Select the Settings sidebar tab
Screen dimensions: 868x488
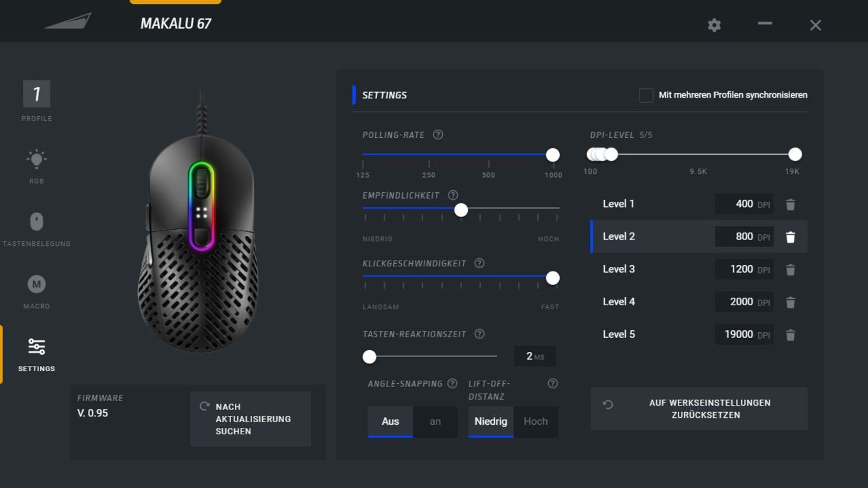coord(36,355)
